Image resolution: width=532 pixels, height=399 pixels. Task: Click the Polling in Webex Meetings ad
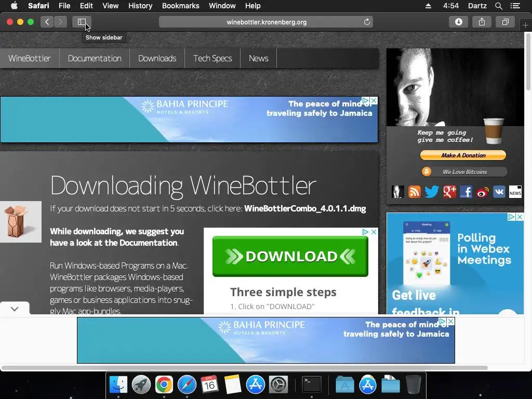(x=455, y=263)
